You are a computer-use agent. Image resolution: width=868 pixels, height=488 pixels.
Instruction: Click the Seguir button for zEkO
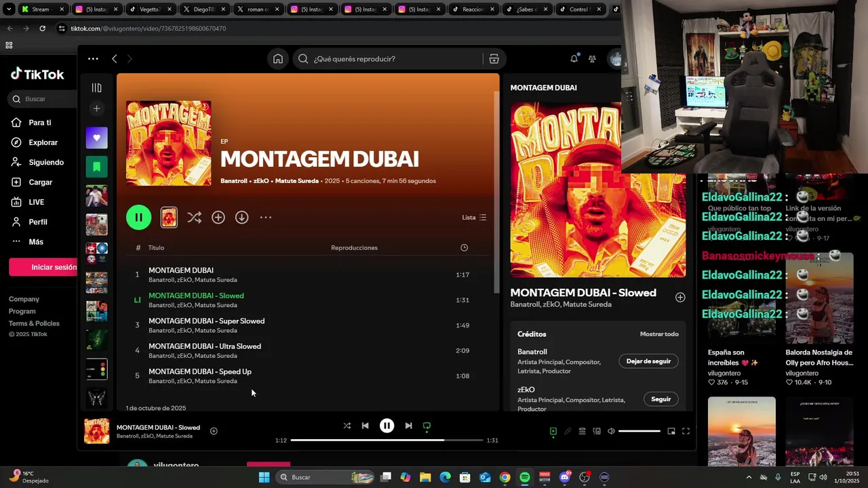click(660, 399)
